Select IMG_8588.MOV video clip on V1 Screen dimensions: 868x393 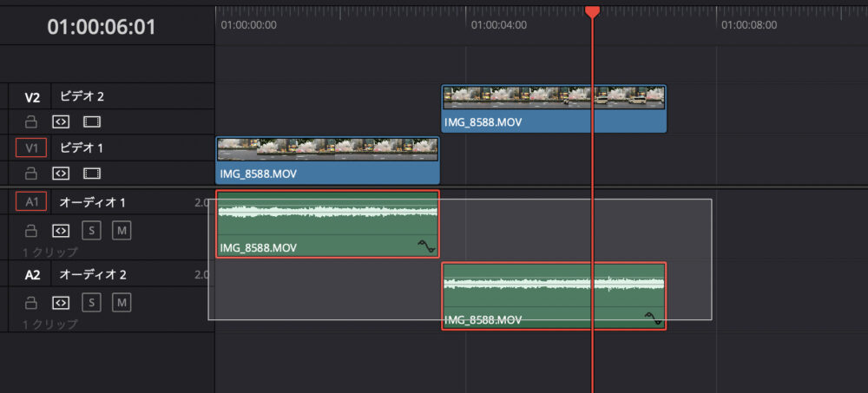(x=327, y=160)
